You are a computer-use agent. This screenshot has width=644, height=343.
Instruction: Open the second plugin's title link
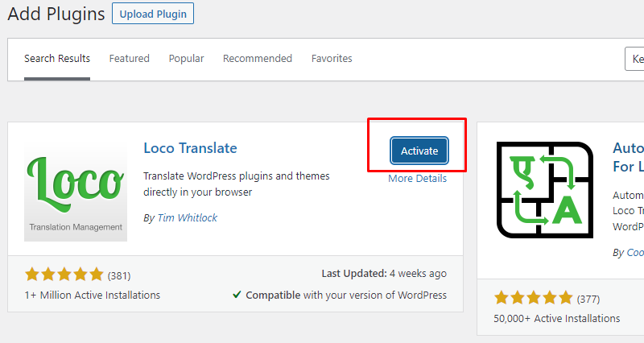coord(629,157)
